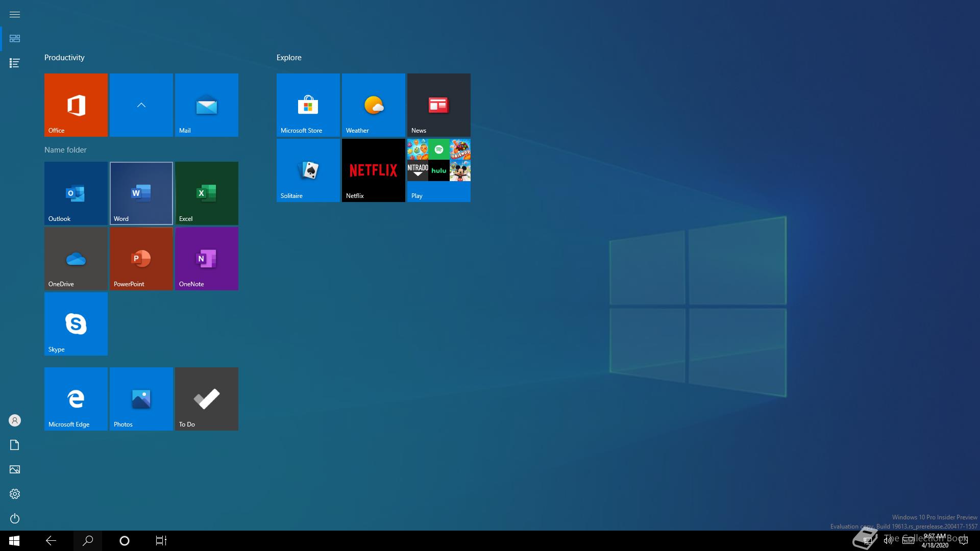Open the Power options button

15,518
